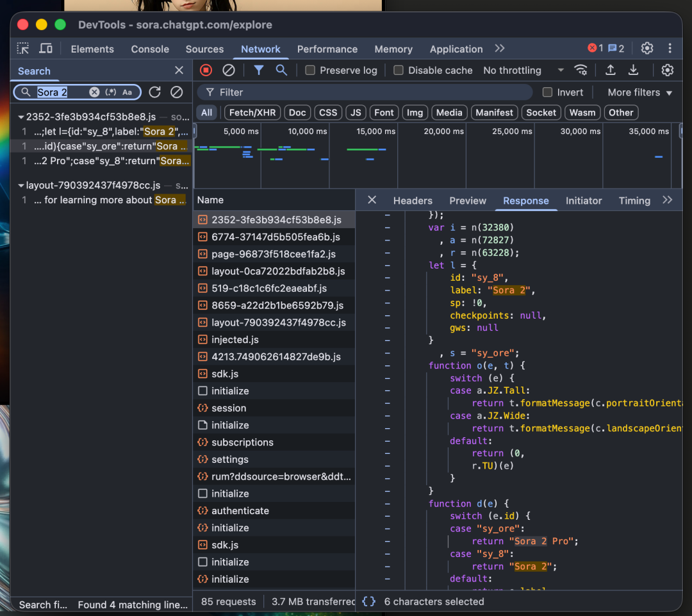Viewport: 692px width, 616px height.
Task: Toggle the device toolbar icon
Action: (x=45, y=49)
